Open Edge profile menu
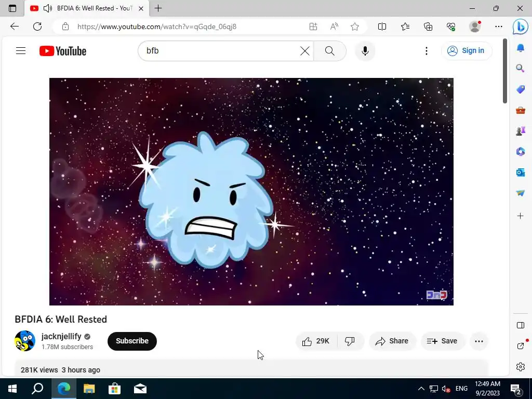This screenshot has height=399, width=532. coord(475,26)
